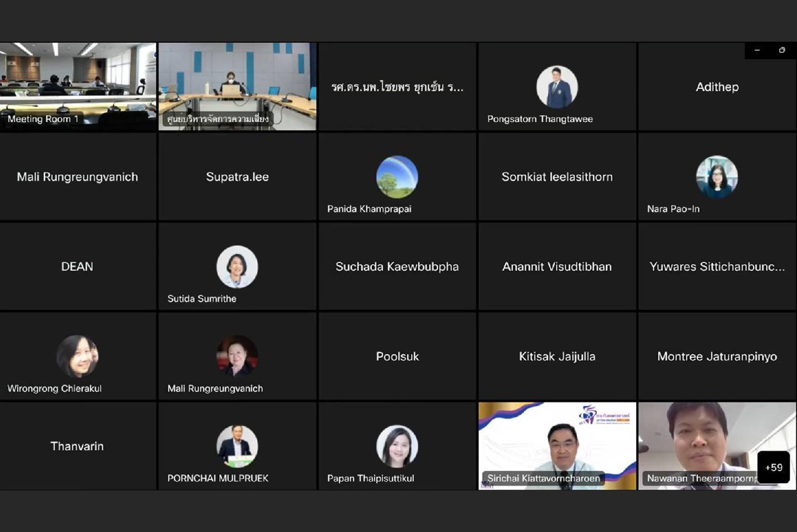This screenshot has width=797, height=532.
Task: Select the DEAN participant tile
Action: pos(78,267)
